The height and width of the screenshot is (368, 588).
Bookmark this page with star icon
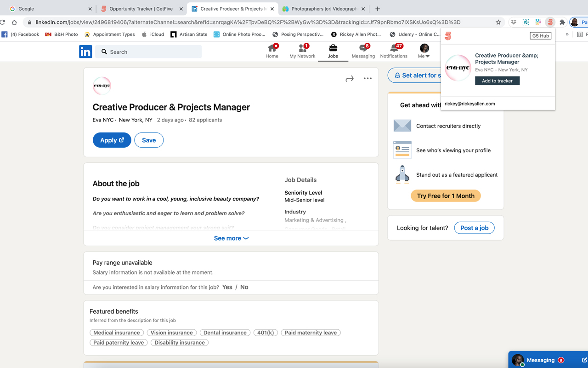click(x=498, y=22)
